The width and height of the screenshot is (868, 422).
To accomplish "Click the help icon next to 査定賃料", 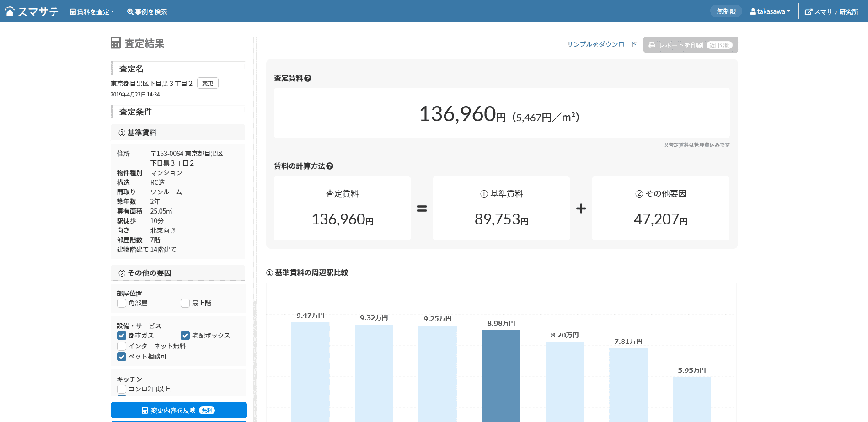I will pos(308,78).
